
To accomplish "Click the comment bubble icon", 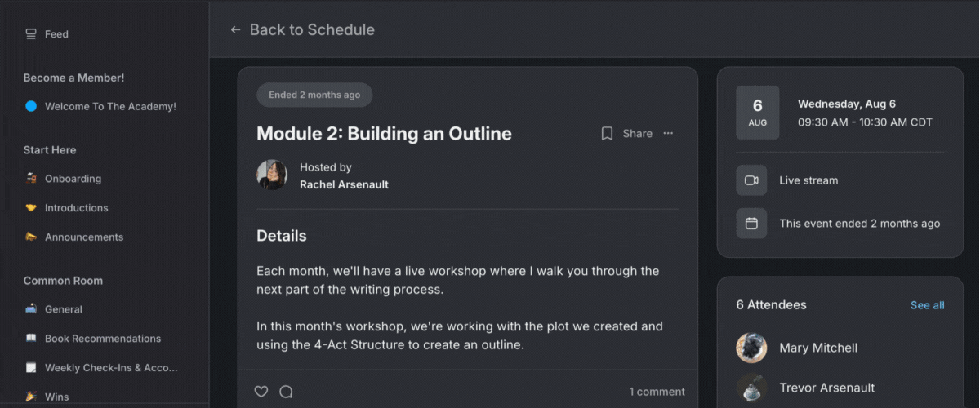I will [x=286, y=392].
